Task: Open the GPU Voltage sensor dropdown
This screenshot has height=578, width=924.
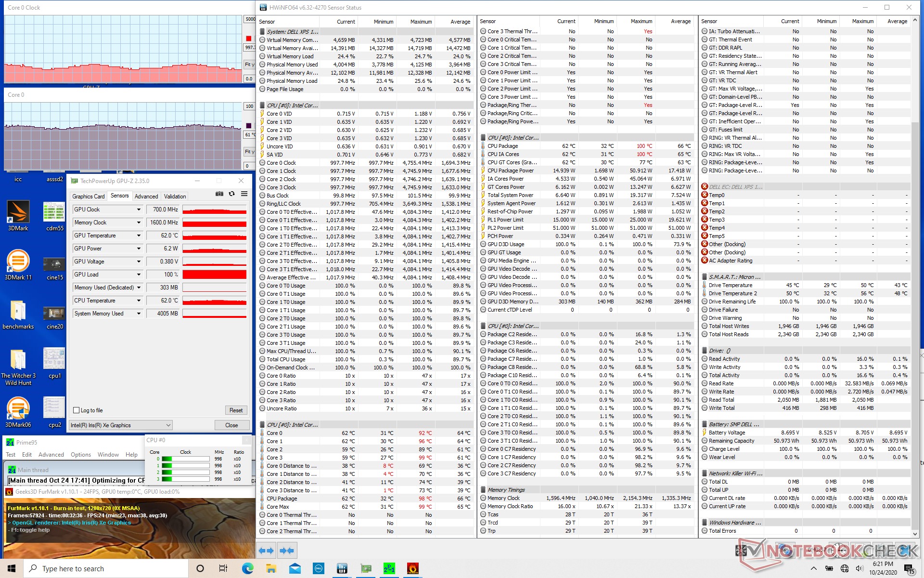Action: [x=139, y=262]
